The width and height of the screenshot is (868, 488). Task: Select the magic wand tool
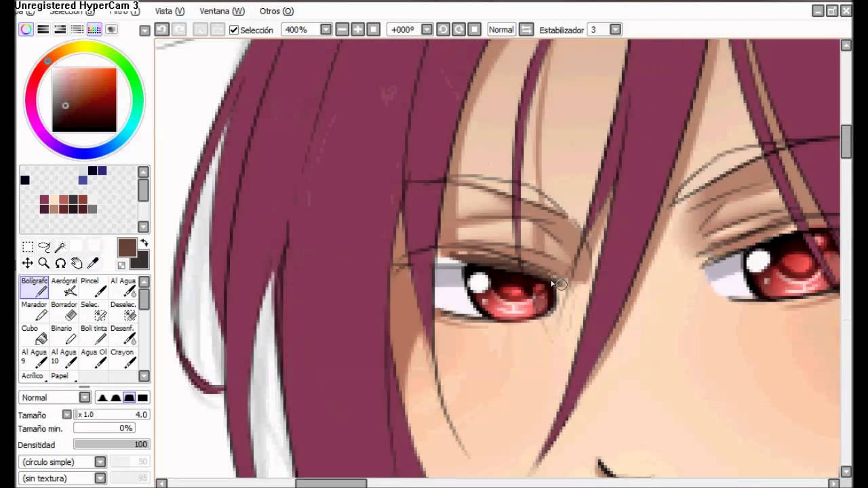(60, 247)
